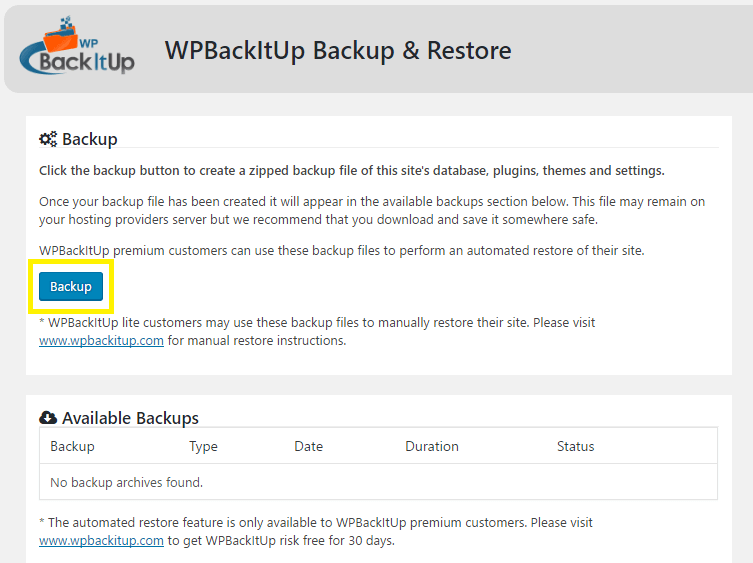Screen dimensions: 753x563
Task: Click the 'premium customers can use' paragraph
Action: pyautogui.click(x=341, y=250)
